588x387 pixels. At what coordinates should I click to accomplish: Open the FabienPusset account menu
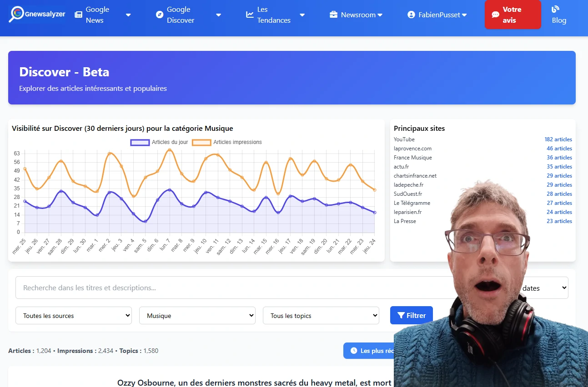tap(437, 15)
